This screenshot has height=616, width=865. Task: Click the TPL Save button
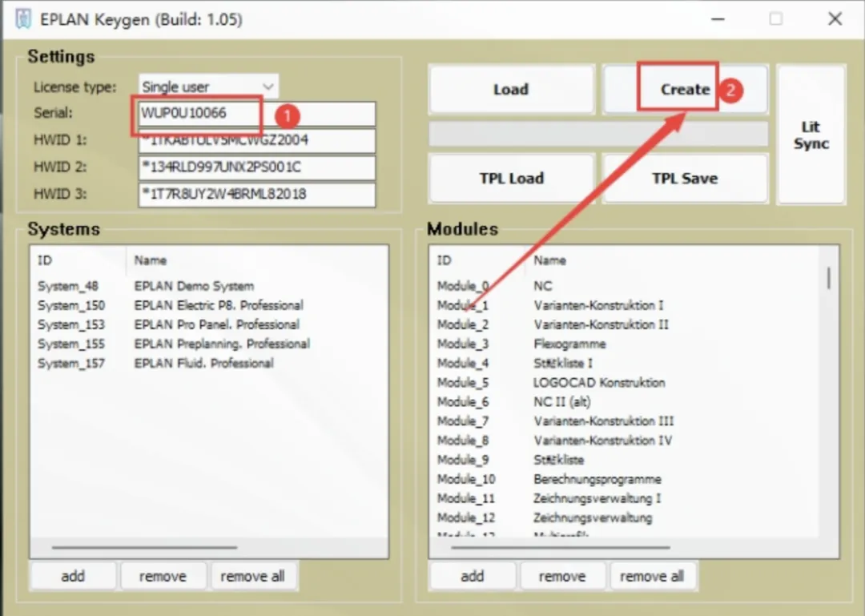coord(685,179)
